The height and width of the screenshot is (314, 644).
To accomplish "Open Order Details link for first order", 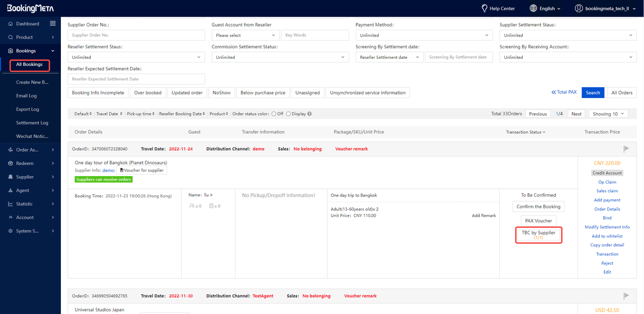I will 607,209.
